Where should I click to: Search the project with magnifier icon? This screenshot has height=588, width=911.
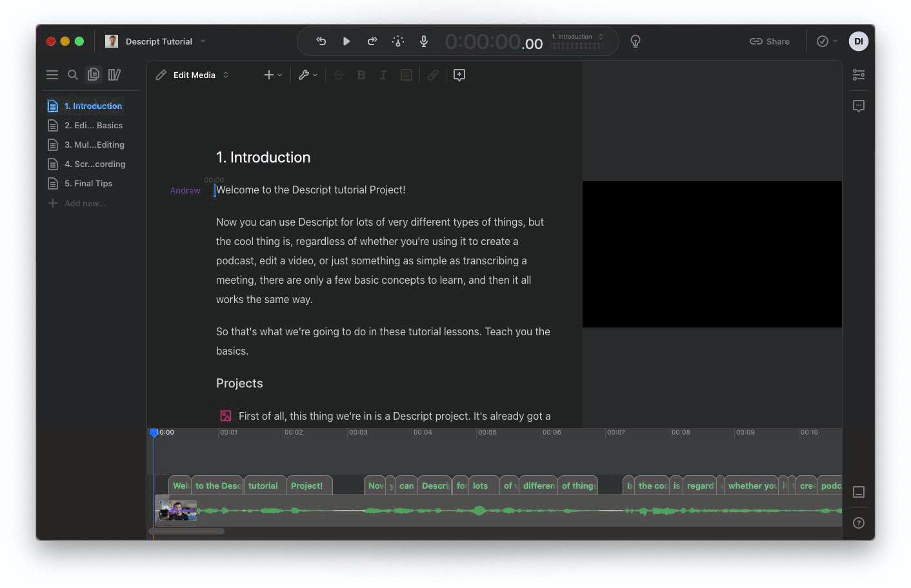tap(73, 75)
